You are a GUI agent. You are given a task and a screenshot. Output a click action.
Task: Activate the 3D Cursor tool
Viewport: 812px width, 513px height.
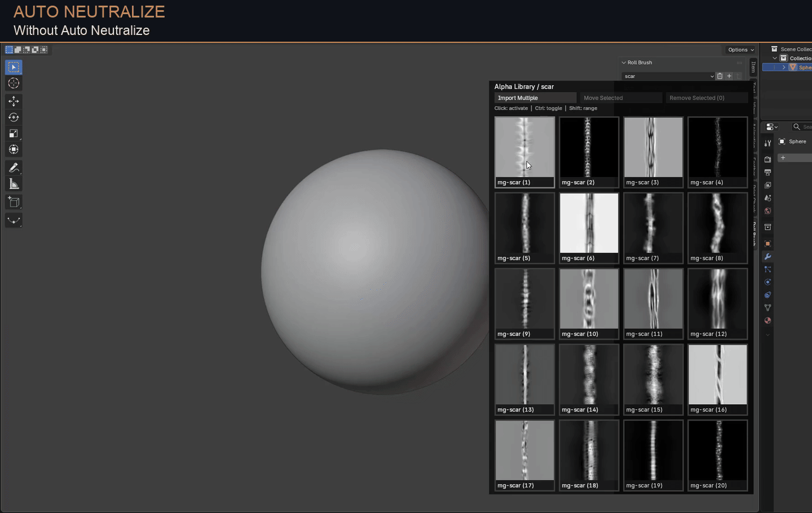tap(14, 83)
